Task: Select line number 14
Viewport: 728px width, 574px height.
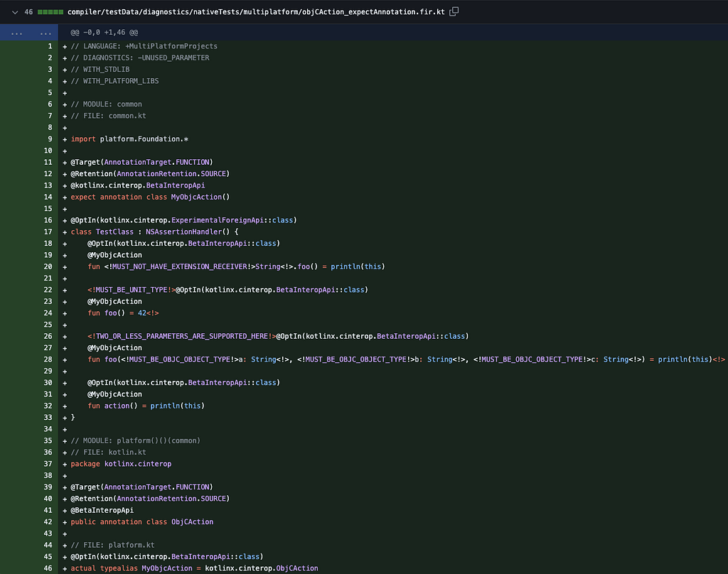Action: (x=48, y=197)
